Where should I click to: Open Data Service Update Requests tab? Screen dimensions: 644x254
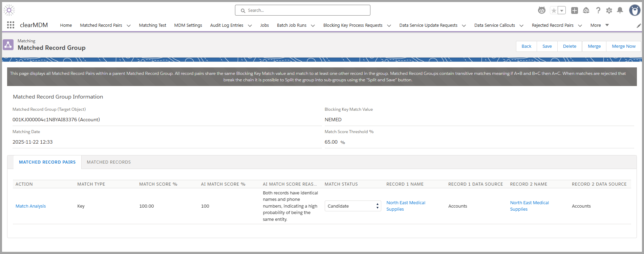coord(428,25)
